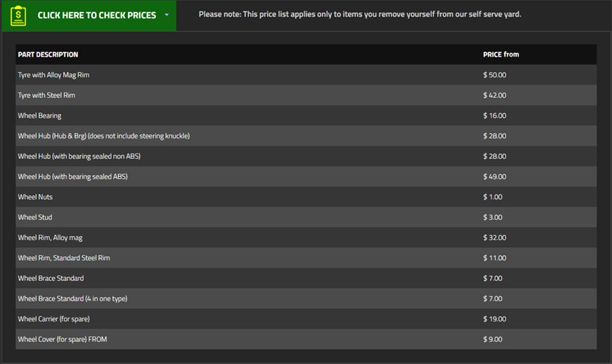The height and width of the screenshot is (364, 612).
Task: Select the Wheel Cover (for spare) FROM row
Action: [63, 339]
